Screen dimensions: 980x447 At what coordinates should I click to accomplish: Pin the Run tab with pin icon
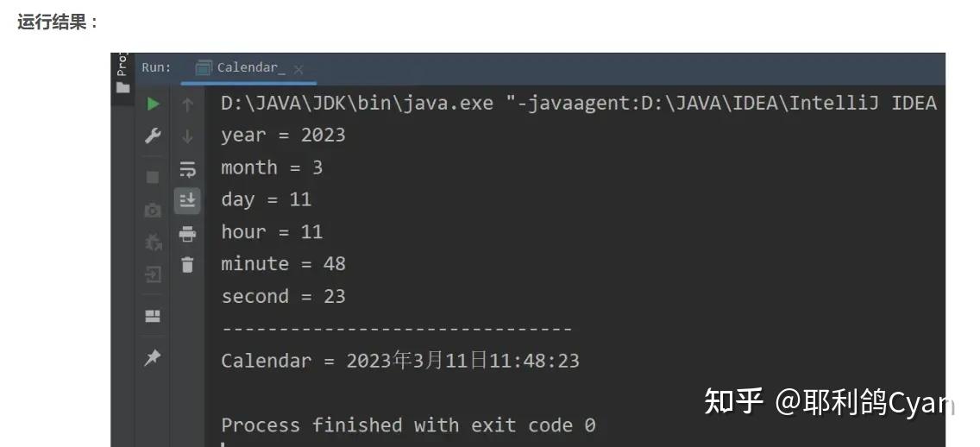(x=153, y=357)
